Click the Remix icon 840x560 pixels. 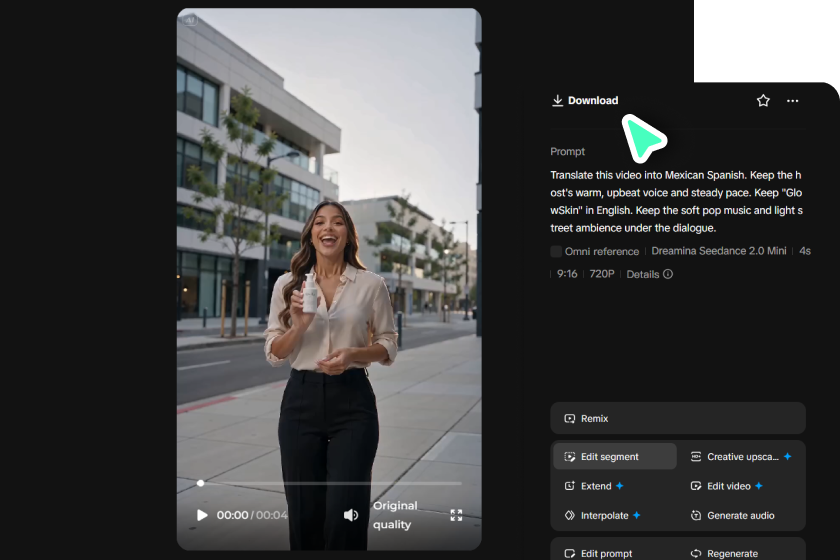[569, 419]
